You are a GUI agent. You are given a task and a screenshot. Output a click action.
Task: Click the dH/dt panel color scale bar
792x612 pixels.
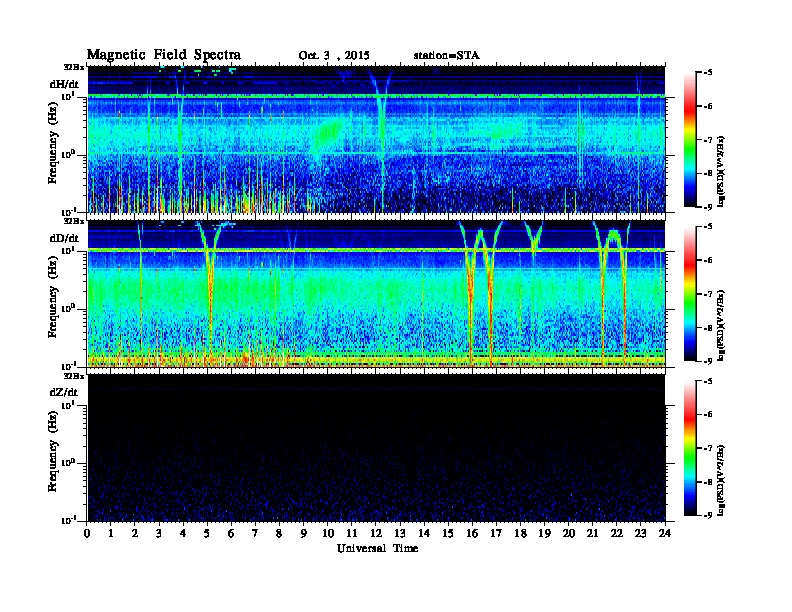pyautogui.click(x=690, y=140)
